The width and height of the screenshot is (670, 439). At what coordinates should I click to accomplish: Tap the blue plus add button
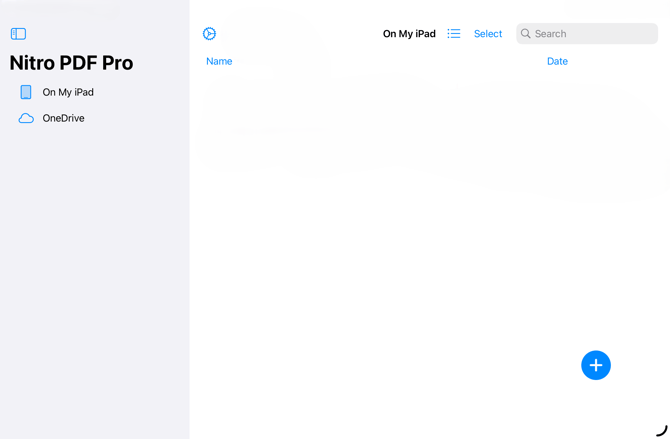596,365
